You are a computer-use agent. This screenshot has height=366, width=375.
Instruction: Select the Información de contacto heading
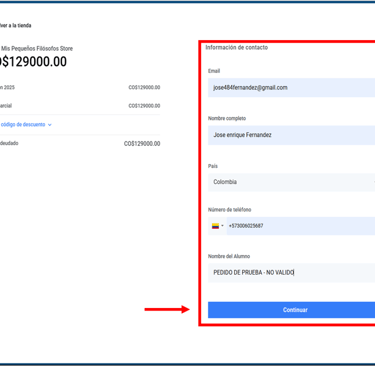pyautogui.click(x=237, y=47)
